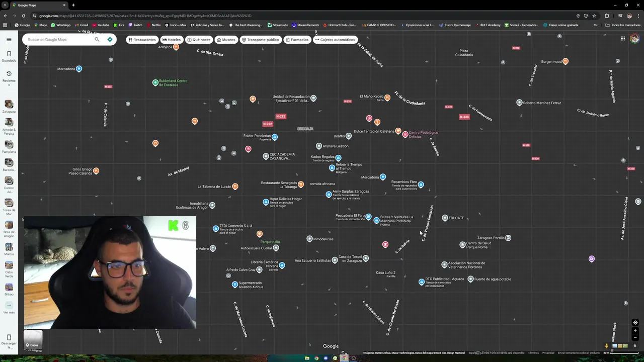Open the Google Maps hamburger menu
The image size is (644, 362).
9,39
